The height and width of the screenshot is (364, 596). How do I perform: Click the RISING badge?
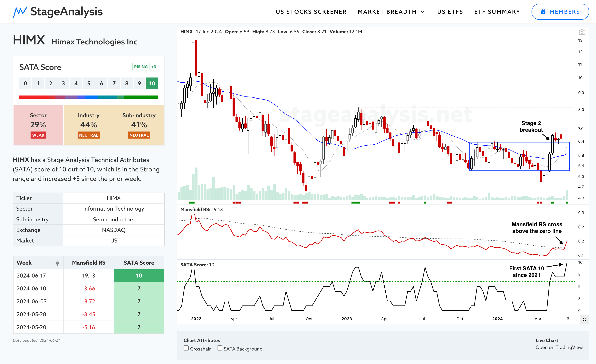[141, 67]
